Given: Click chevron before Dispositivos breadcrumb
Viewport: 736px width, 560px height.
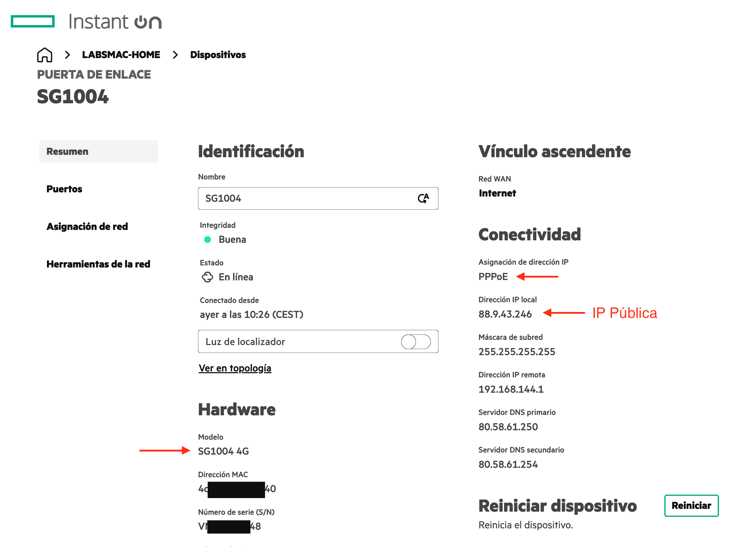Looking at the screenshot, I should click(x=175, y=55).
